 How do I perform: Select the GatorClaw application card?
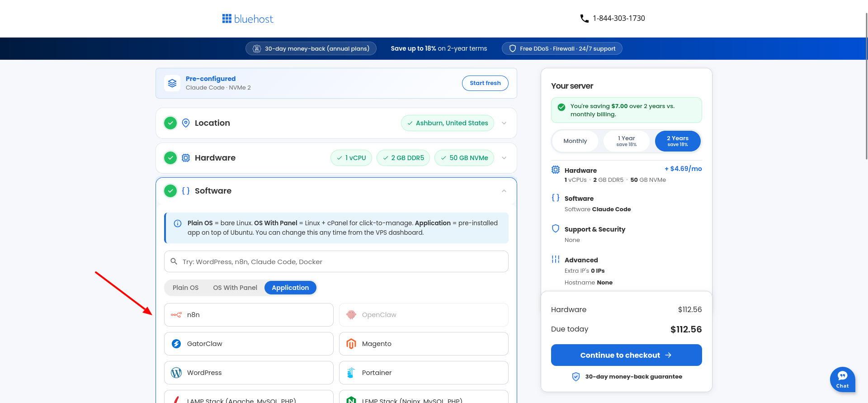click(x=249, y=344)
